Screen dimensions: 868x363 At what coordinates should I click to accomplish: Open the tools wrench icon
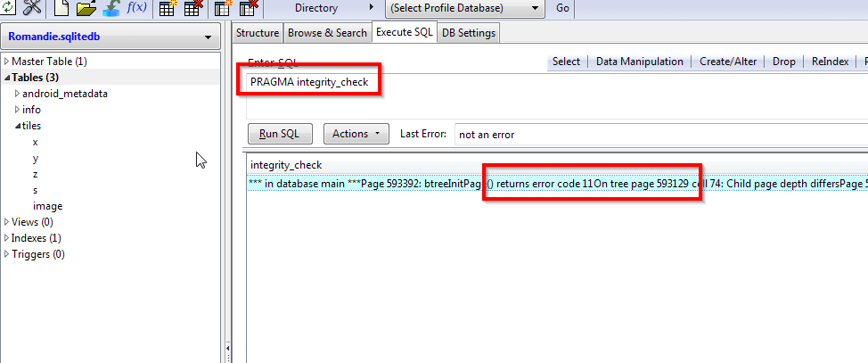tap(32, 8)
